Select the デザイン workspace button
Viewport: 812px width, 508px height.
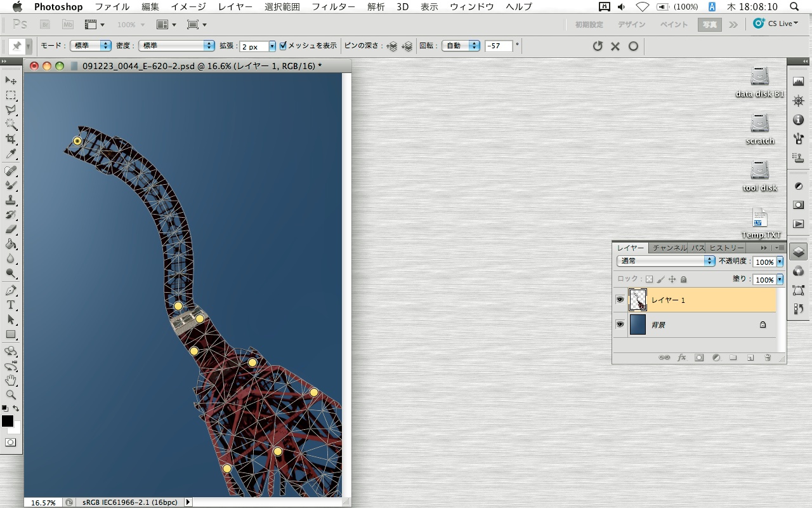(x=631, y=25)
